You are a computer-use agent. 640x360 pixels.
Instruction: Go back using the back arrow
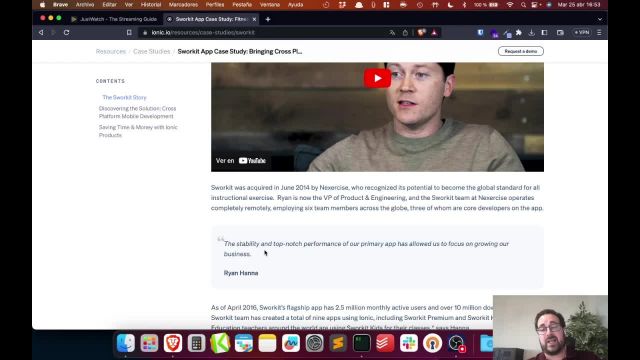pyautogui.click(x=41, y=32)
